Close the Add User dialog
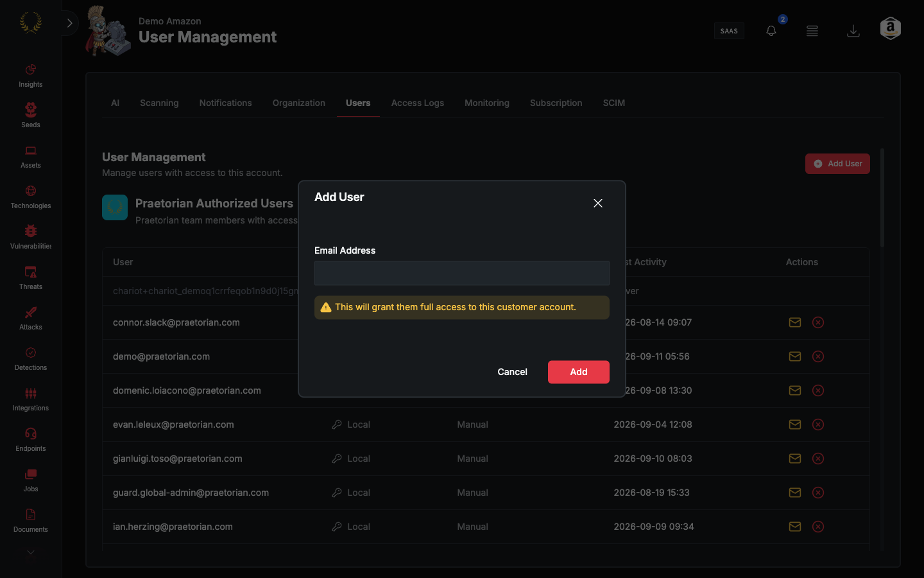This screenshot has width=924, height=578. click(x=598, y=203)
